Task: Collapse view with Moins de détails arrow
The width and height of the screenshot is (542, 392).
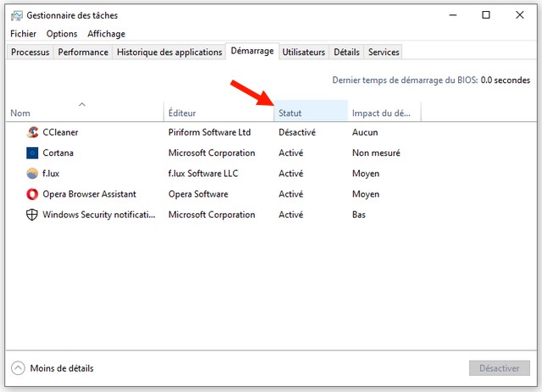Action: pyautogui.click(x=18, y=368)
